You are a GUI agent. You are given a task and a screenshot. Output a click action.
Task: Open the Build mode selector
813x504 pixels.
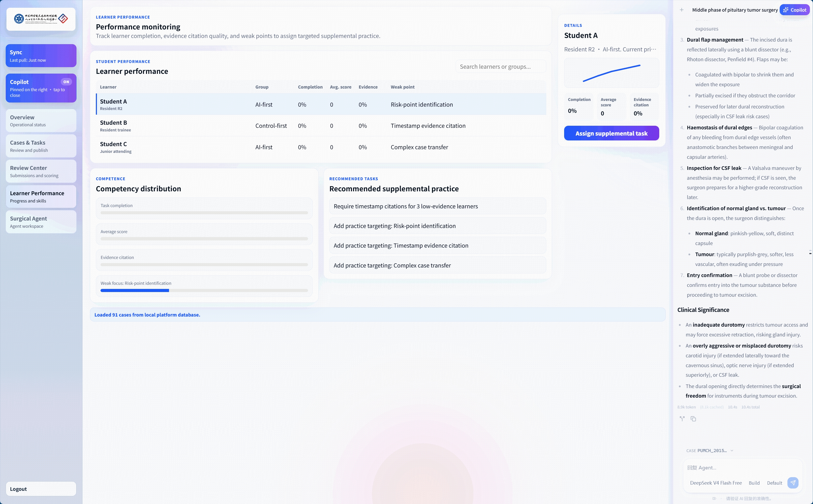pos(754,483)
